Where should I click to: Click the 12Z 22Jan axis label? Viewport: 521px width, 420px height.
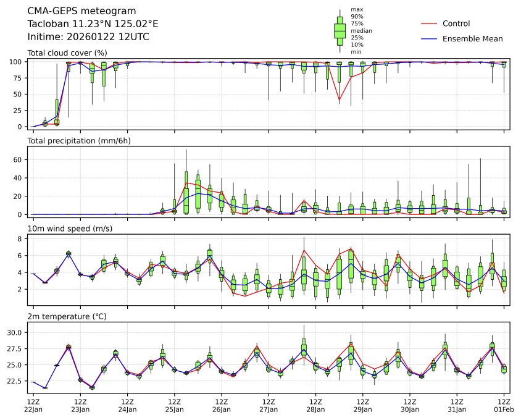(x=34, y=406)
